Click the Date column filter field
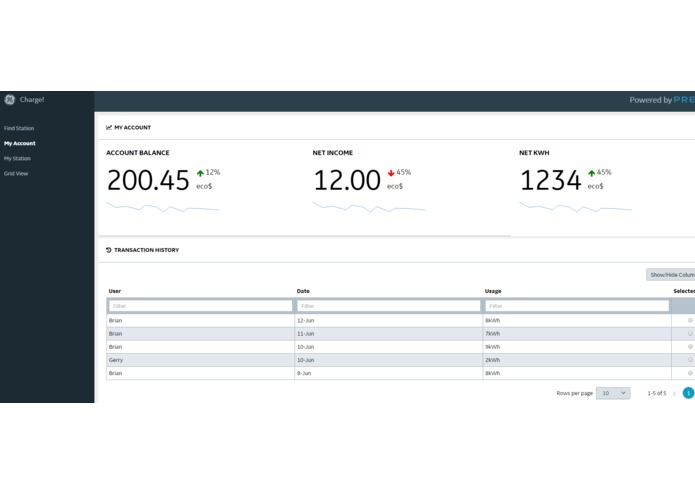 click(x=388, y=306)
